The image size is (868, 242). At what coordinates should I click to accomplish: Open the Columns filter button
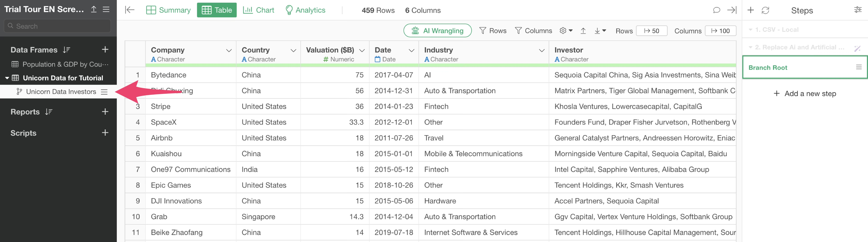tap(533, 31)
